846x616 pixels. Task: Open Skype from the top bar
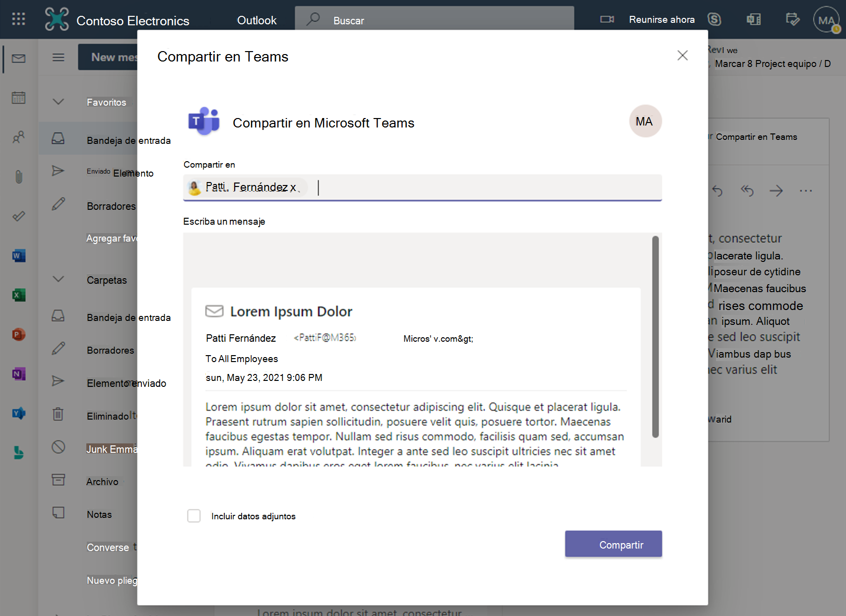pyautogui.click(x=715, y=19)
